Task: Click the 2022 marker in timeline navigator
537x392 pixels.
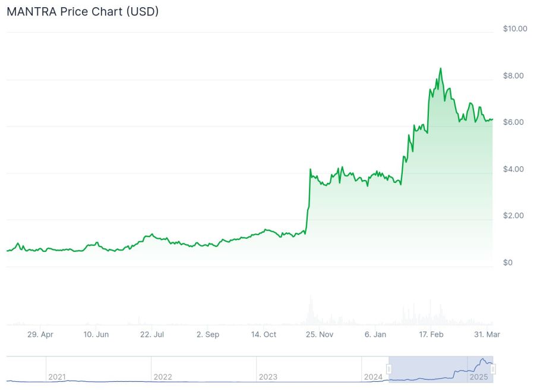Action: pos(163,377)
